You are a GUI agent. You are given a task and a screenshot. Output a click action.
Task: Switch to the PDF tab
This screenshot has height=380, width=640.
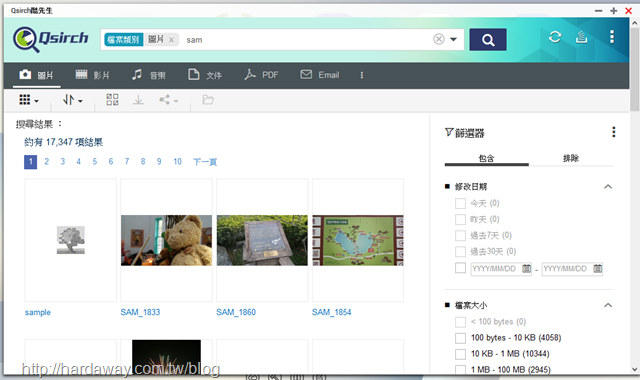tap(261, 75)
